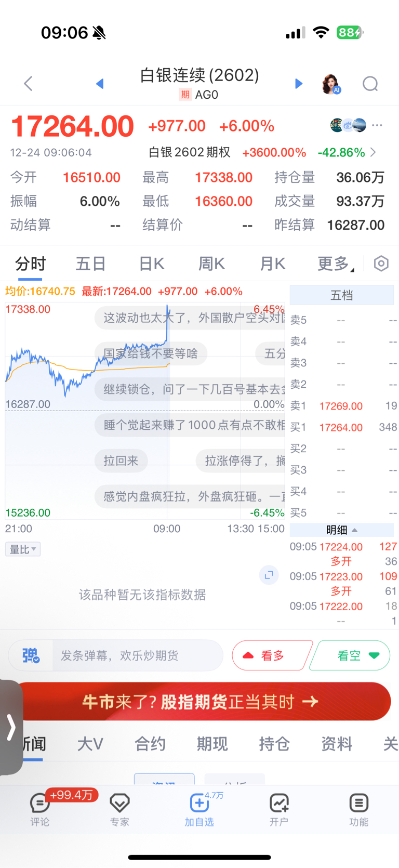399x868 pixels.
Task: Switch to next contract with right triangle
Action: pos(298,84)
